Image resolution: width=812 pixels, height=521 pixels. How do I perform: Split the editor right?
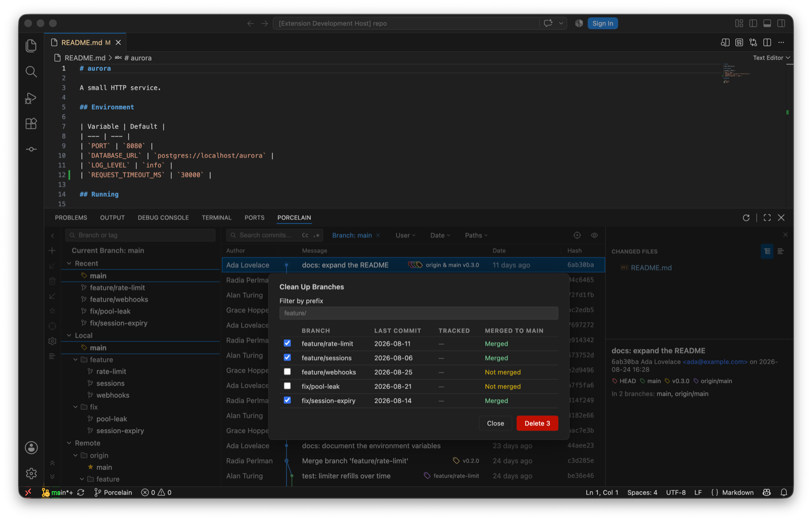[767, 43]
